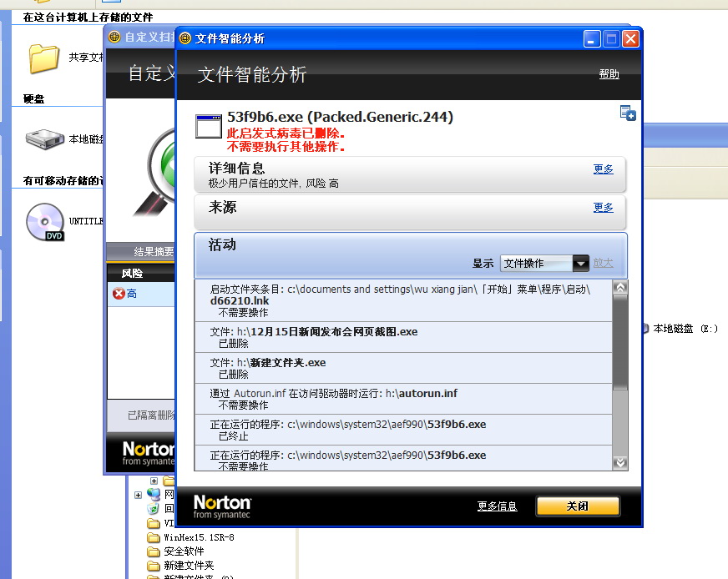
Task: Click the file title 53f9b6.exe (Packed.Generic.244)
Action: [340, 117]
